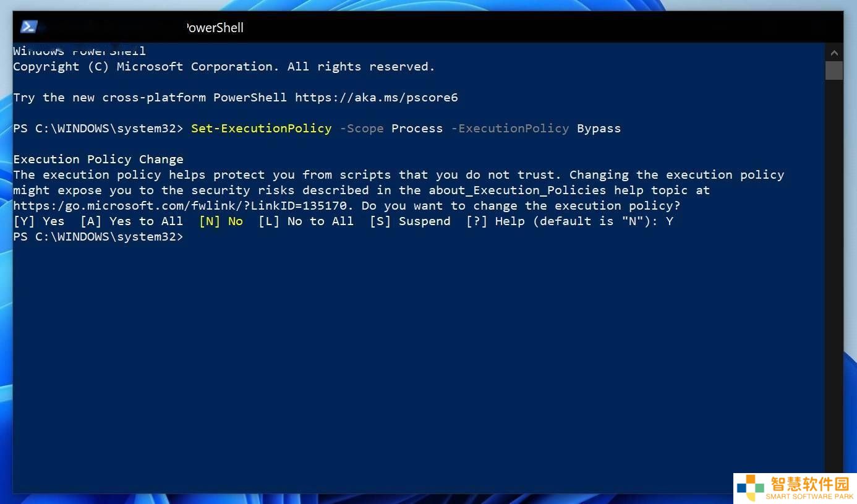Click the empty scrollbar track below thumb
Screen dimensions: 857x504
point(834,272)
